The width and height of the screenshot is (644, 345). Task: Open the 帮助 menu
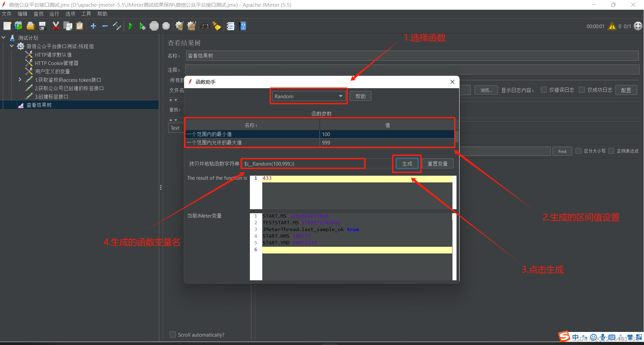pyautogui.click(x=102, y=14)
